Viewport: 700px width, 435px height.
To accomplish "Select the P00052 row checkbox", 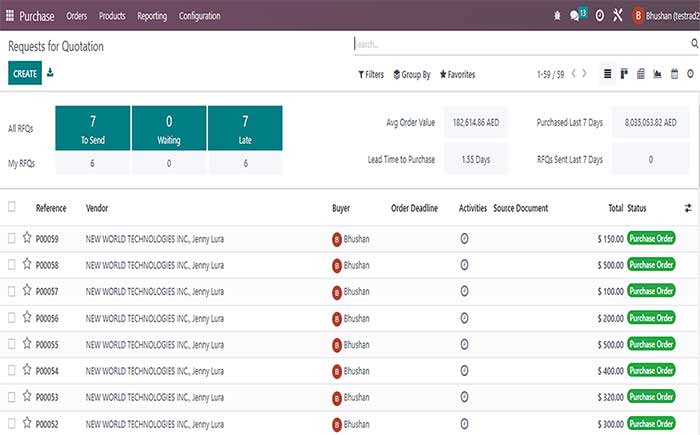I will [12, 423].
